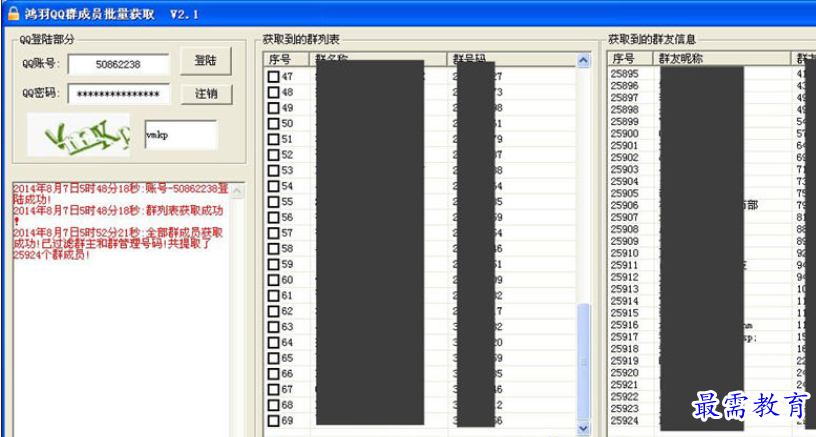The height and width of the screenshot is (437, 816).
Task: Check the box for group row 58
Action: [274, 249]
